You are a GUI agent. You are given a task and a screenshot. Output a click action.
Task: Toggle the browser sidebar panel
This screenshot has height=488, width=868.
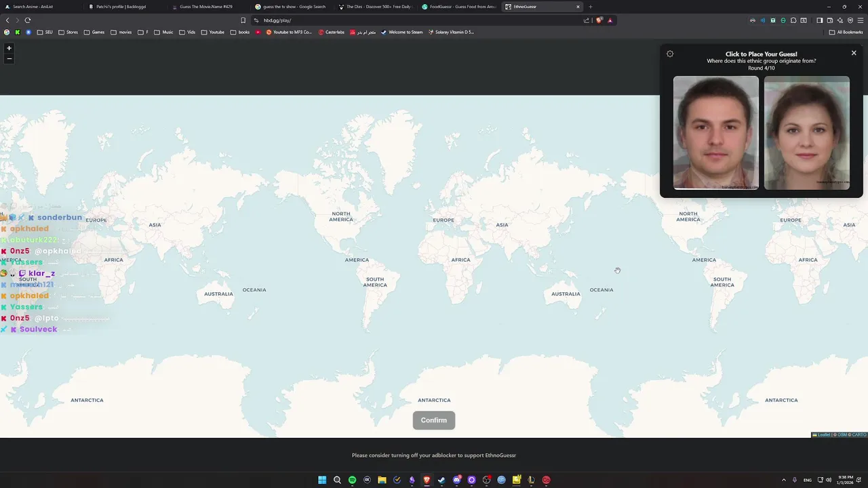tap(819, 20)
